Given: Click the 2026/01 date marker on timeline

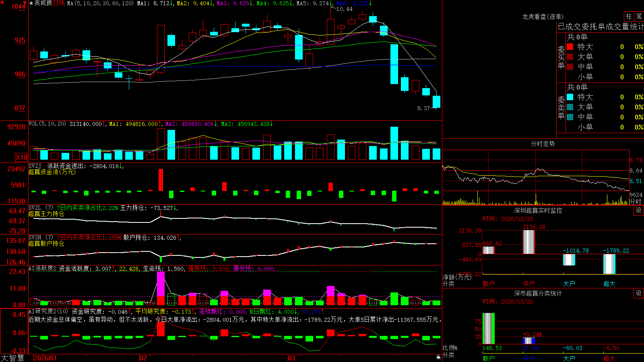Looking at the screenshot, I should pos(45,358).
